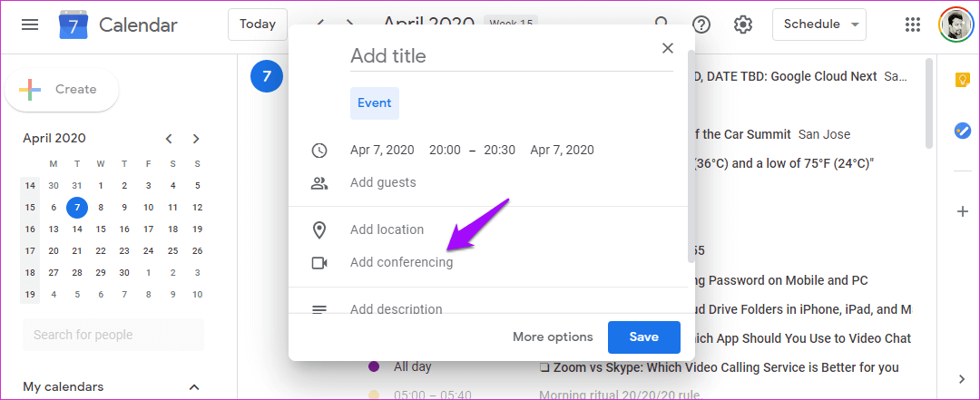This screenshot has height=400, width=980.
Task: Close the quick event dialog
Action: point(668,48)
